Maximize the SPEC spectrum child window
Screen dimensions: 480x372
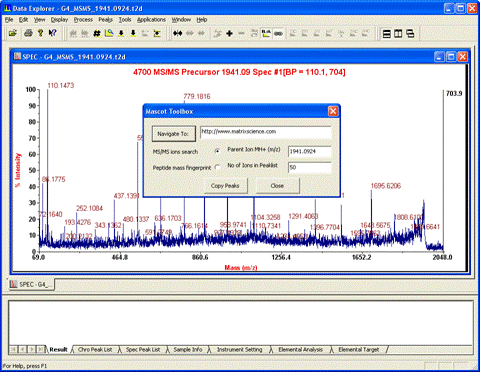[x=451, y=57]
